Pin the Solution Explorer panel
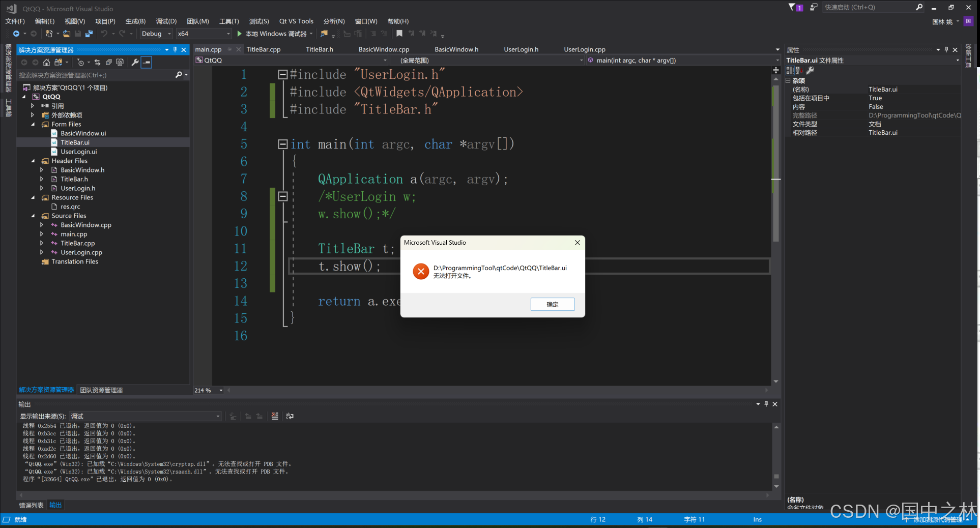 point(175,49)
